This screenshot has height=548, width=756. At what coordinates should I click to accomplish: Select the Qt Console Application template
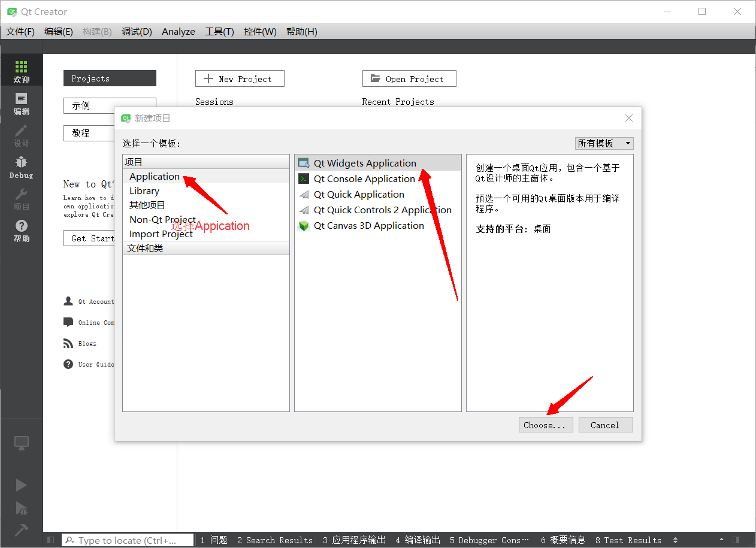coord(364,179)
